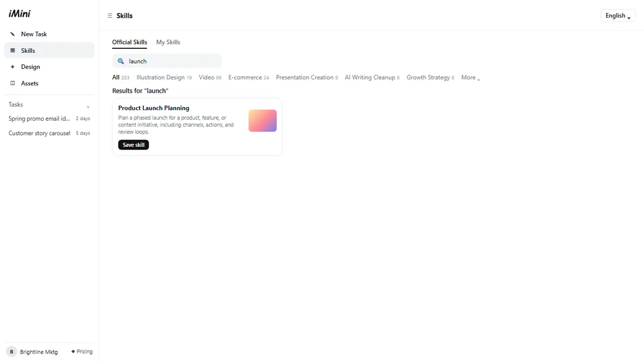Click the New Task pencil icon
Image resolution: width=644 pixels, height=362 pixels.
point(12,34)
